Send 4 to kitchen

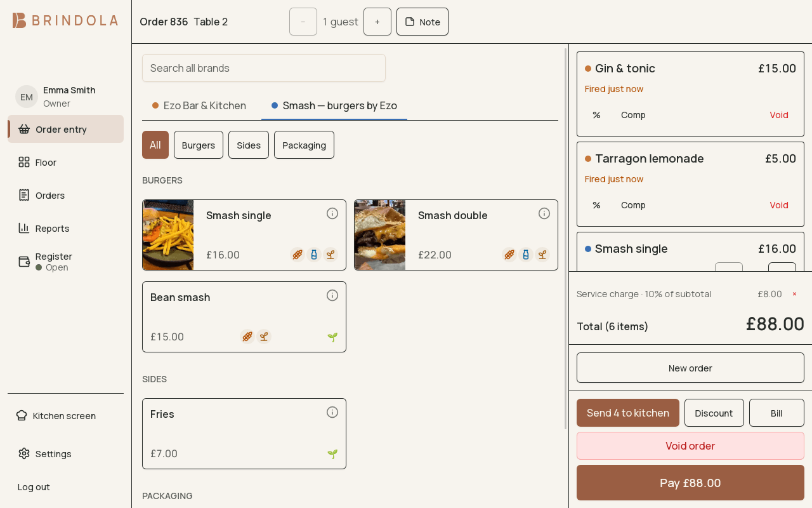coord(628,413)
